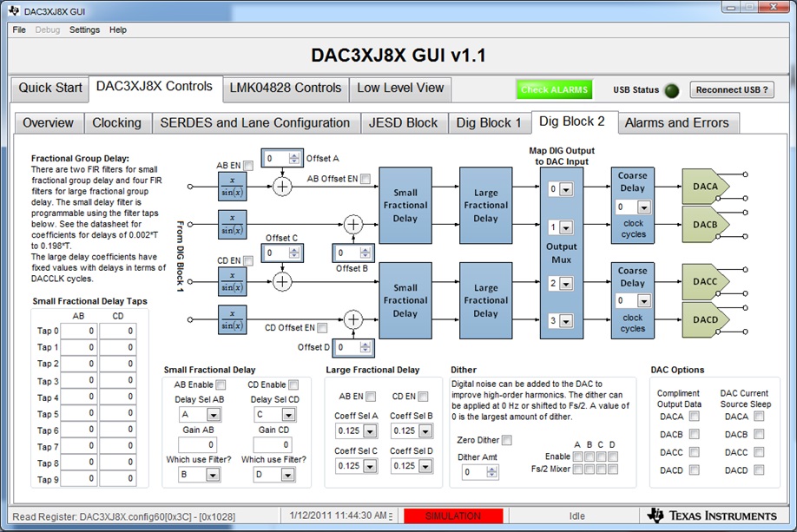Click the Tap 0 AB input field
Screen dimensions: 797x532
(78, 331)
